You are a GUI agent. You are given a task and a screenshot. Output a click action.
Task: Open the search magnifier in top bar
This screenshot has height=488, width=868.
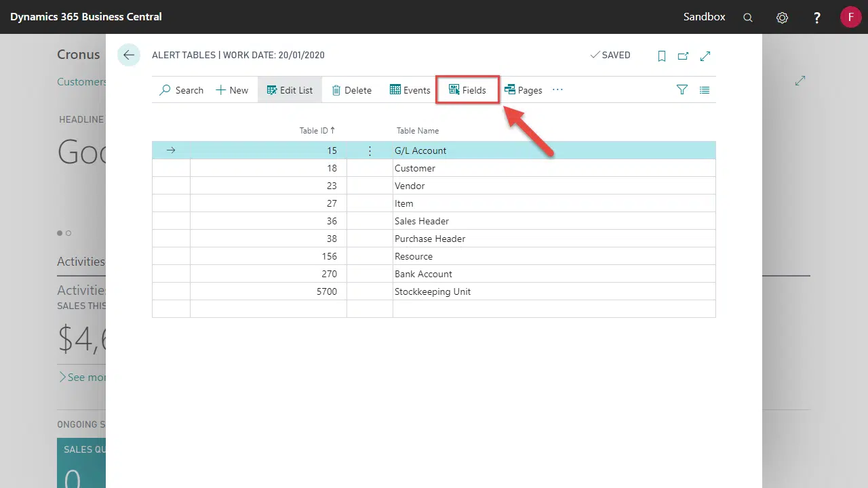coord(748,18)
